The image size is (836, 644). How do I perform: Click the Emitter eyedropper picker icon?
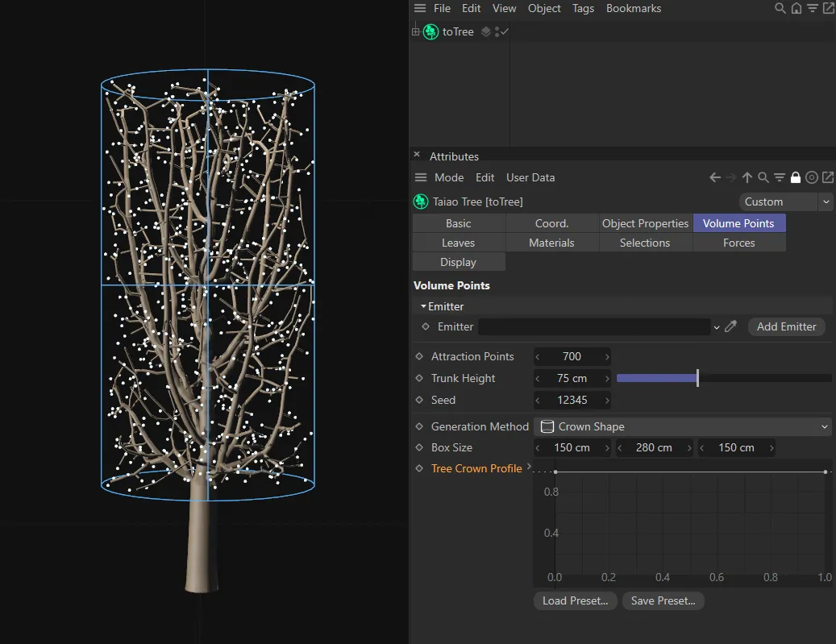click(x=731, y=326)
